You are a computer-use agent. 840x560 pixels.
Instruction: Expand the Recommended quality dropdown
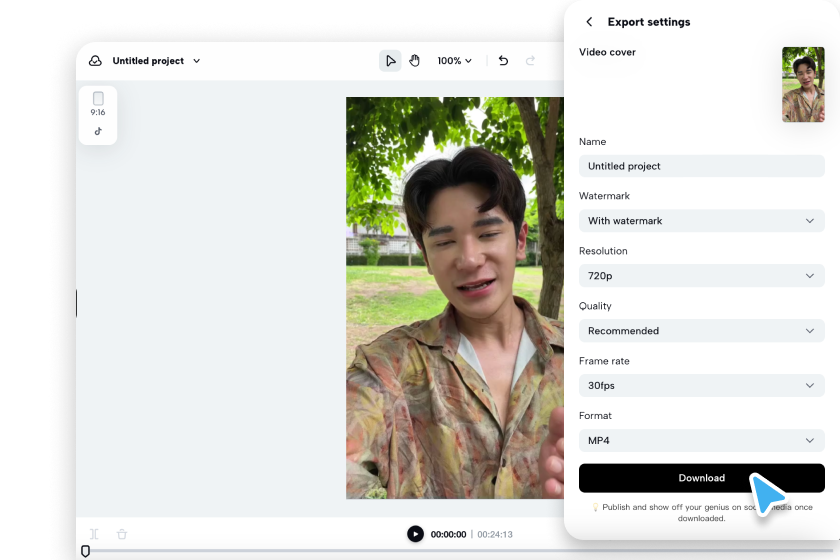(701, 331)
